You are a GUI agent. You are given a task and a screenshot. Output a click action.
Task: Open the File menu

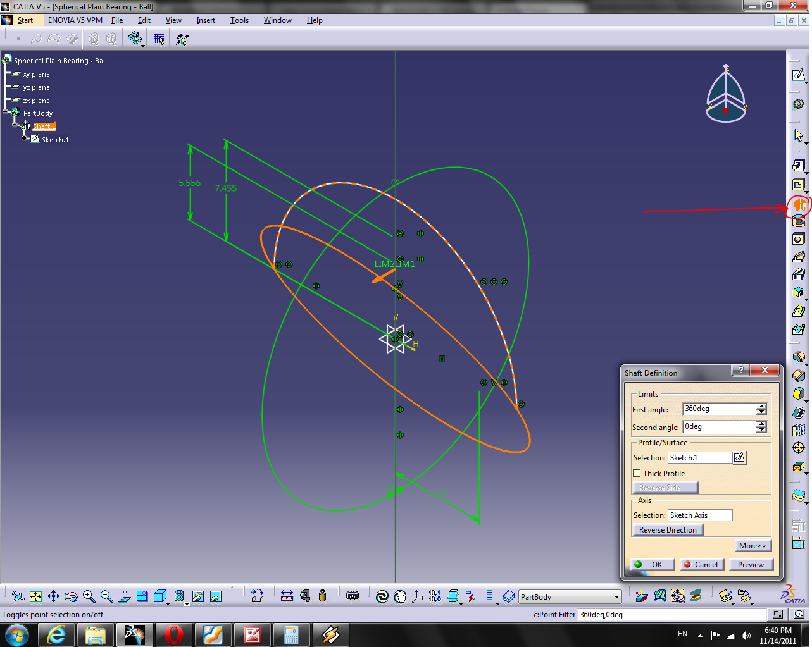pos(117,20)
